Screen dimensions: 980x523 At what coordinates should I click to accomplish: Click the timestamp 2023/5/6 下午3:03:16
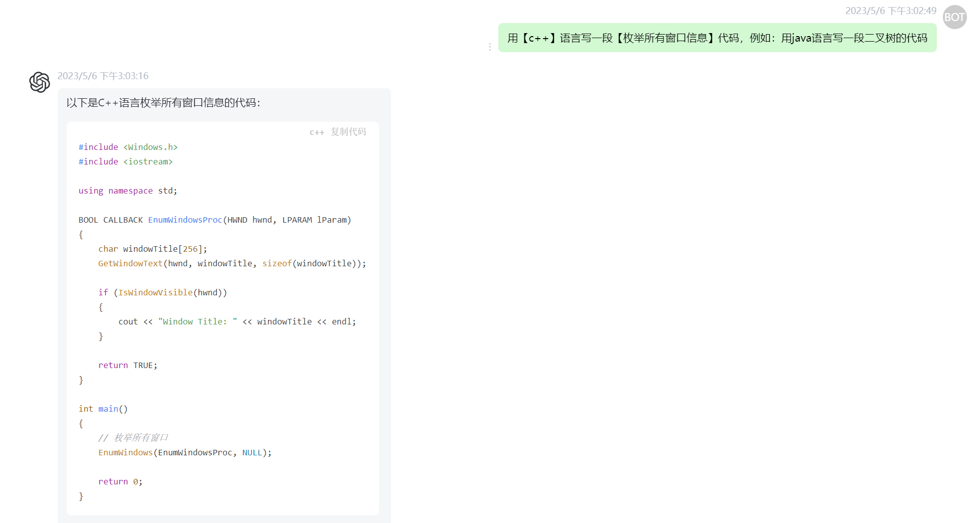[103, 76]
